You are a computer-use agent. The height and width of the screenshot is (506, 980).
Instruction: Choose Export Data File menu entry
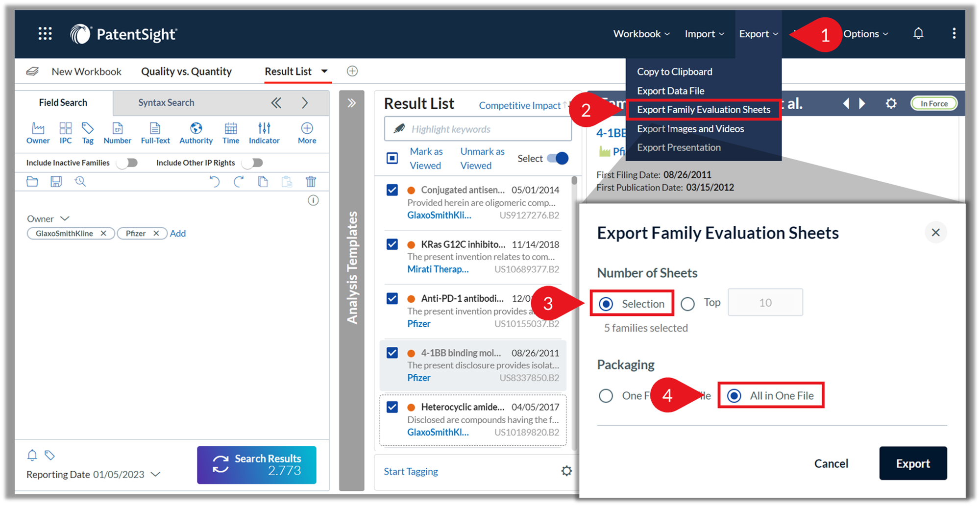[670, 91]
